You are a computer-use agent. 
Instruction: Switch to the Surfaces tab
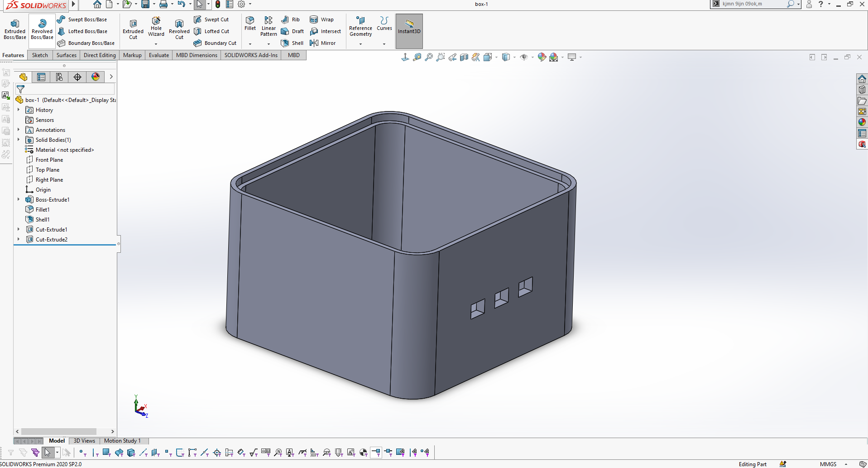tap(67, 55)
